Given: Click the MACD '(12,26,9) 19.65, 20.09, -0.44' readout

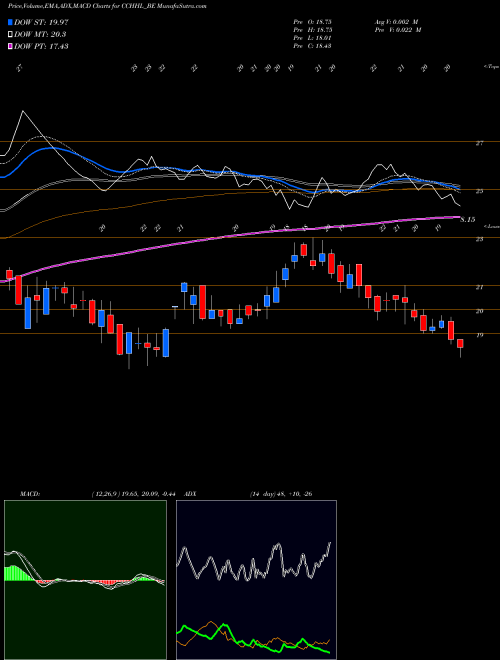Looking at the screenshot, I should pos(136,494).
